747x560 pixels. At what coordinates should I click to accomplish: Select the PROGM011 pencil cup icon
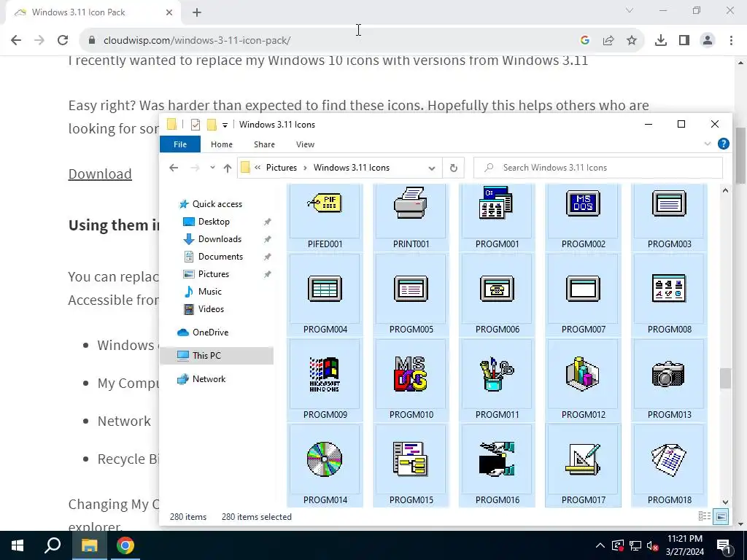[x=497, y=380]
